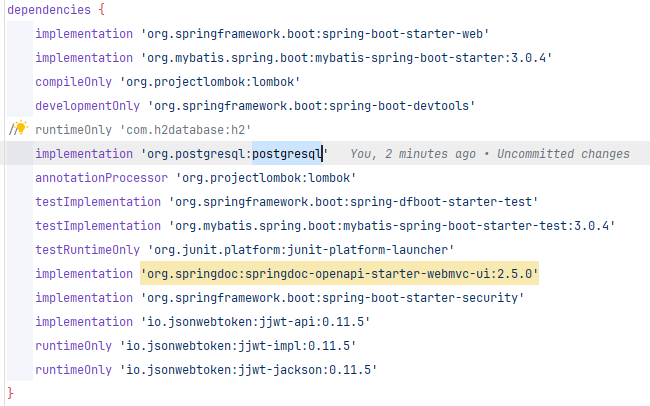Click 'implementation' keyword on the postgresql line
The image size is (650, 406).
click(84, 154)
